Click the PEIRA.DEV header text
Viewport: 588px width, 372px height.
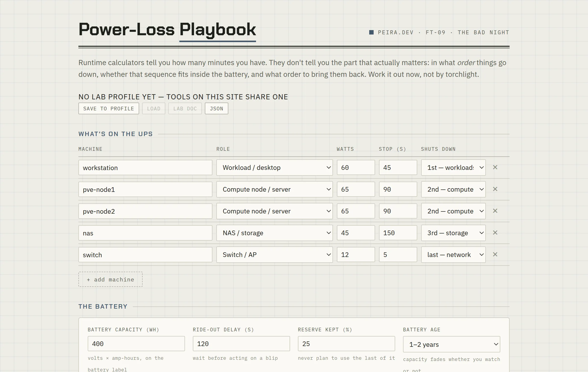pos(395,32)
